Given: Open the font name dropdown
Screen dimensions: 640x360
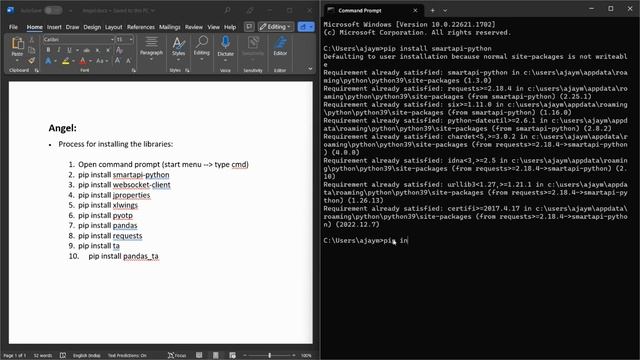Looking at the screenshot, I should pos(112,40).
